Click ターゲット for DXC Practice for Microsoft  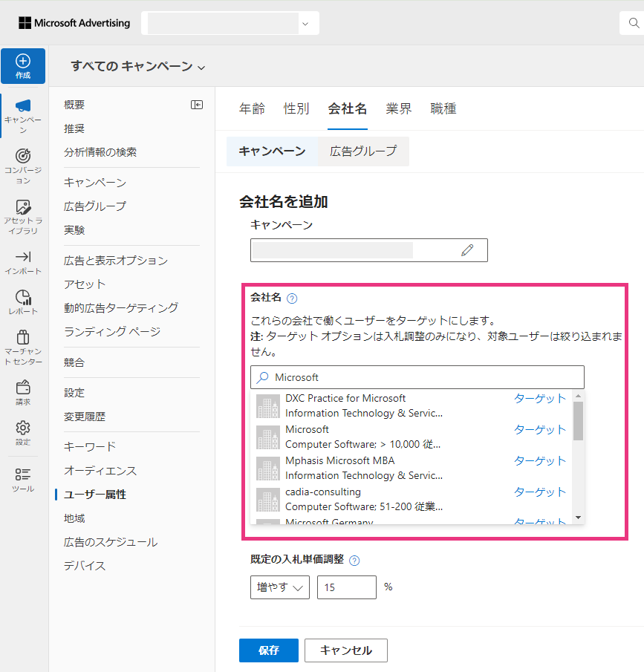point(540,399)
